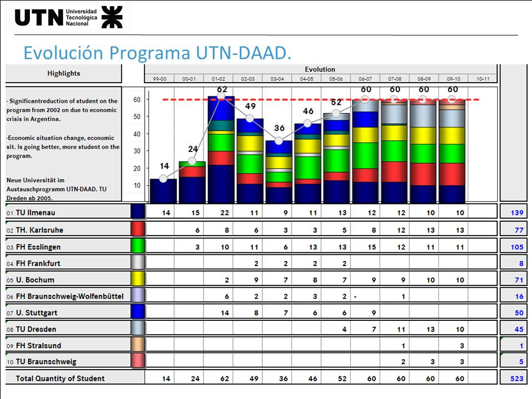Select the '04 FH Frankfurt' row label

pyautogui.click(x=33, y=263)
